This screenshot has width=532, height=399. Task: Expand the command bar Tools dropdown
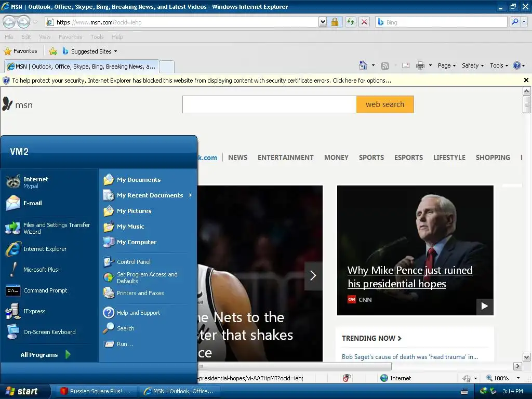(x=499, y=65)
